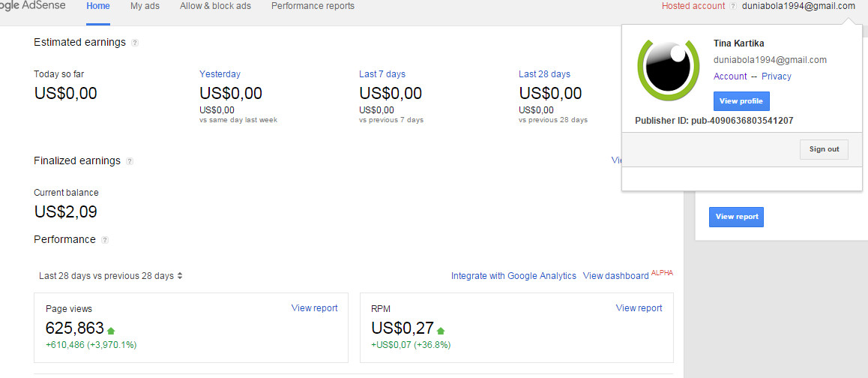868x378 pixels.
Task: Open Allow & block ads tab
Action: click(x=215, y=6)
